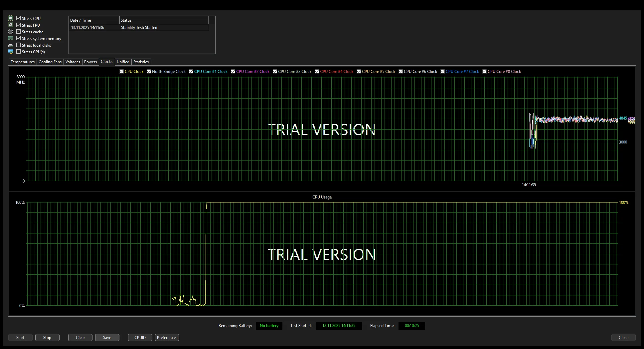Open the Statistics tab
The image size is (644, 349).
[141, 62]
